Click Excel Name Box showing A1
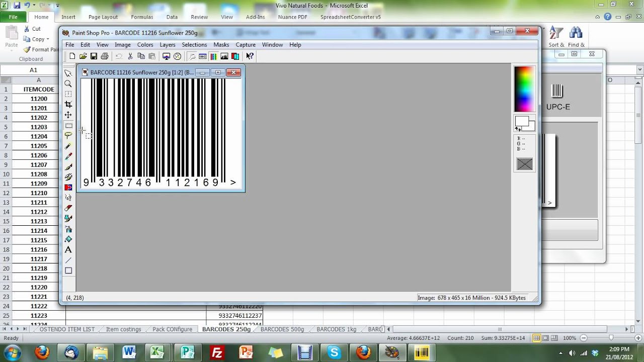Screen dimensions: 644x362 (x=33, y=70)
